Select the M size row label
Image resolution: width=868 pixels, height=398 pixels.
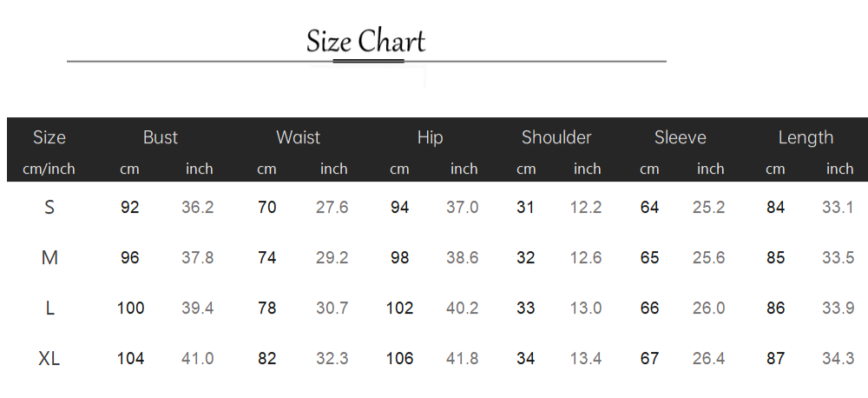[49, 258]
